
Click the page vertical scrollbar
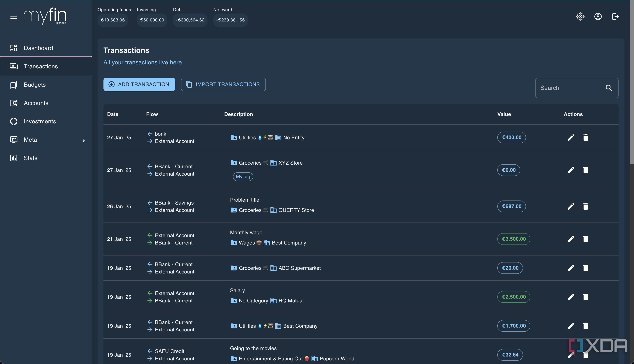pyautogui.click(x=632, y=82)
